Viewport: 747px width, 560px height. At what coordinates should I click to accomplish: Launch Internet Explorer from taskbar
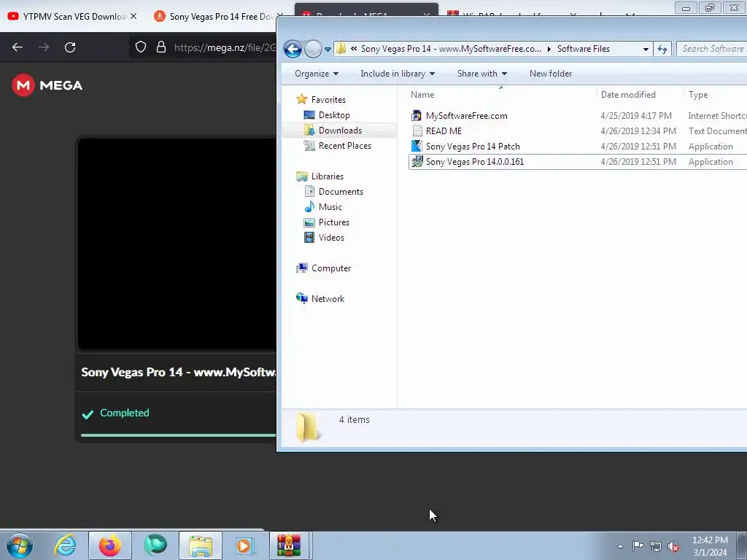pos(65,545)
